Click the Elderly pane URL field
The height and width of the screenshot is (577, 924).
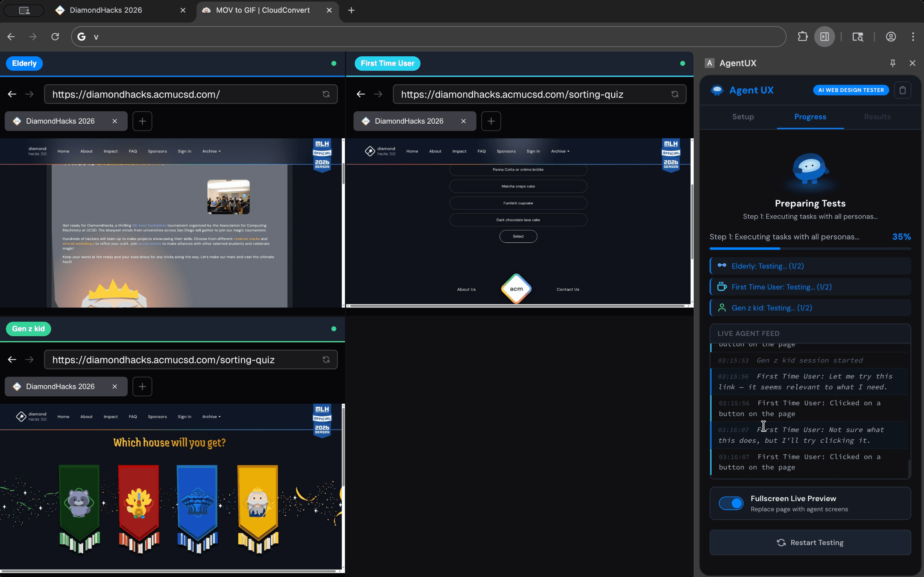click(x=183, y=94)
